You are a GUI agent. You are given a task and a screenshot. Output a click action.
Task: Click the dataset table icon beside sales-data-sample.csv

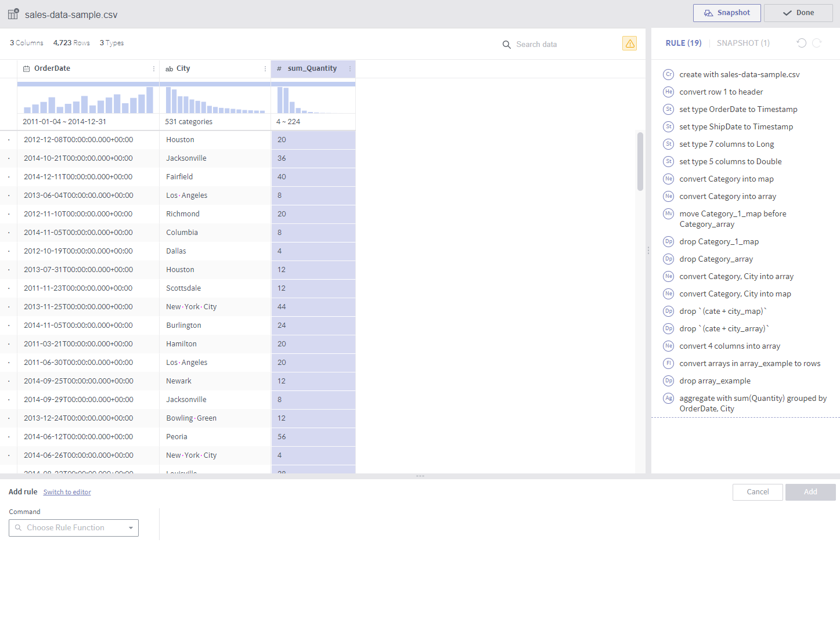tap(13, 14)
